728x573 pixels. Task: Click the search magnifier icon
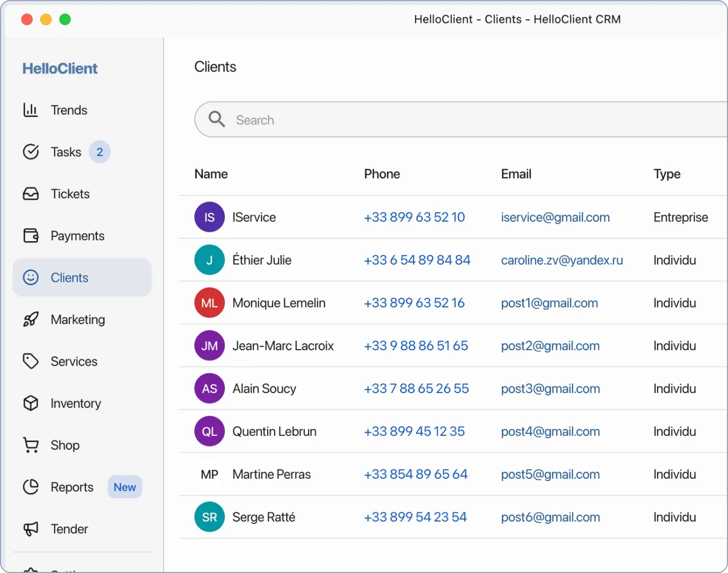[216, 119]
